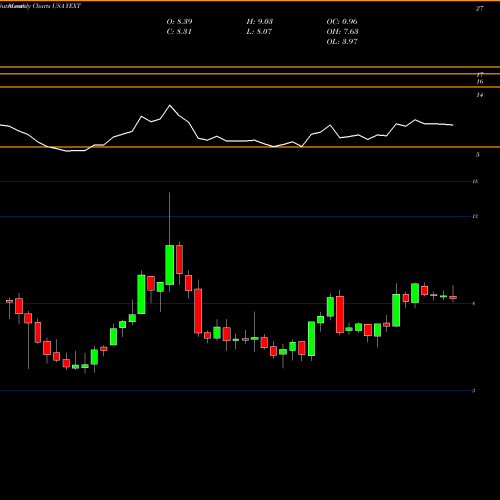The image size is (500, 500).
Task: Click the price axis label 8
Action: [474, 304]
